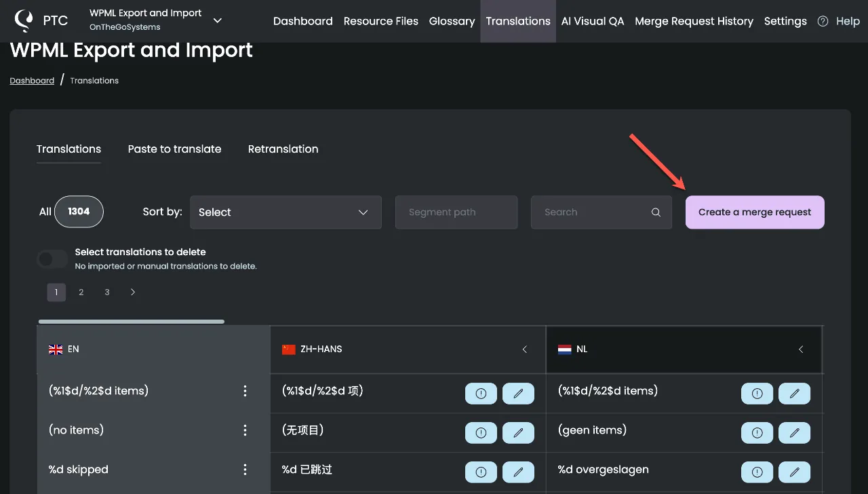The height and width of the screenshot is (494, 868).
Task: Collapse the NL column chevron
Action: pyautogui.click(x=801, y=349)
